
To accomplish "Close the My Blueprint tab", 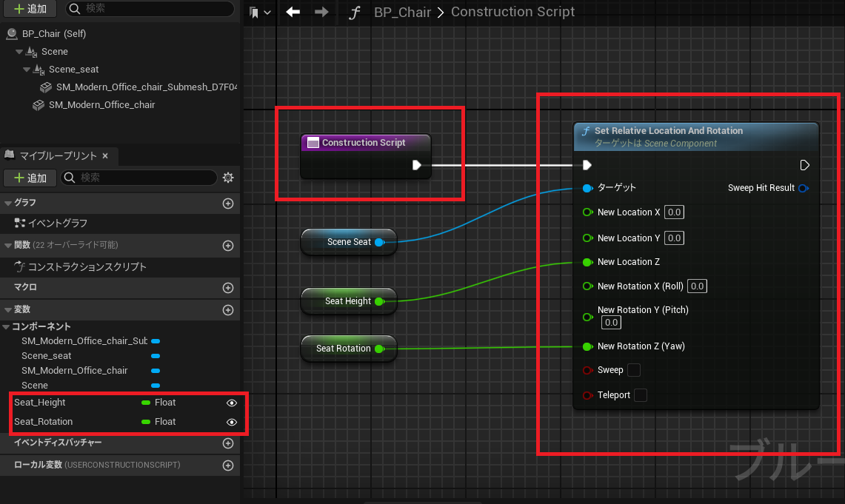I will click(x=105, y=155).
